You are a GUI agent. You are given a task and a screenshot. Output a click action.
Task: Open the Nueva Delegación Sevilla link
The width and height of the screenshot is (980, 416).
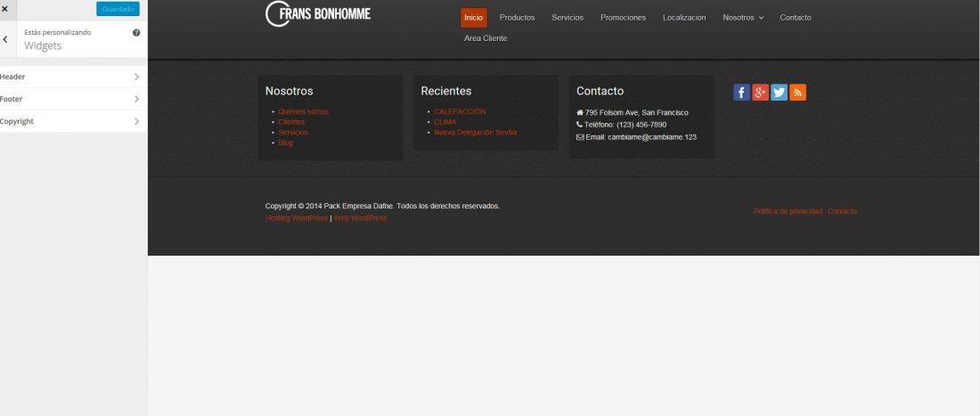pos(476,133)
